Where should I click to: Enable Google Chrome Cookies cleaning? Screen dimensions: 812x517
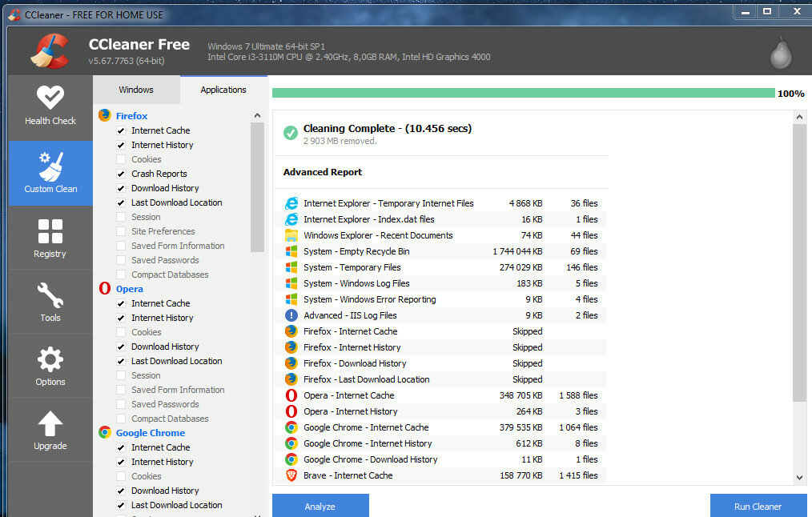(121, 476)
